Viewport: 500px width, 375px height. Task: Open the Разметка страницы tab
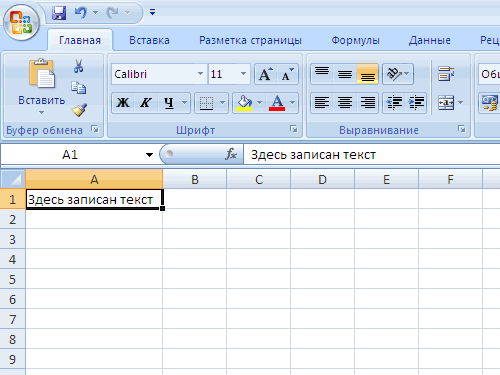click(x=250, y=40)
